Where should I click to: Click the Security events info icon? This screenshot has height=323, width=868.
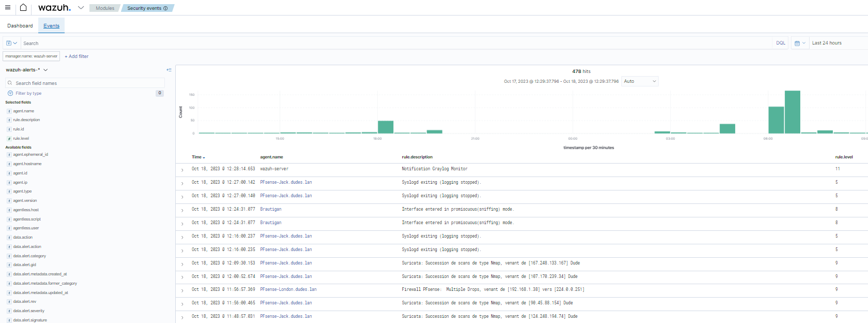(165, 8)
